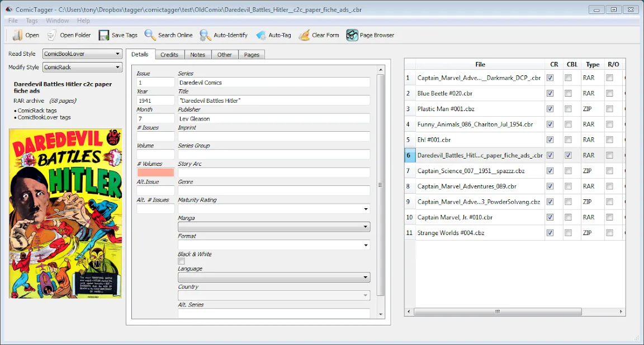The image size is (644, 345).
Task: Open the Tags menu
Action: coord(32,21)
